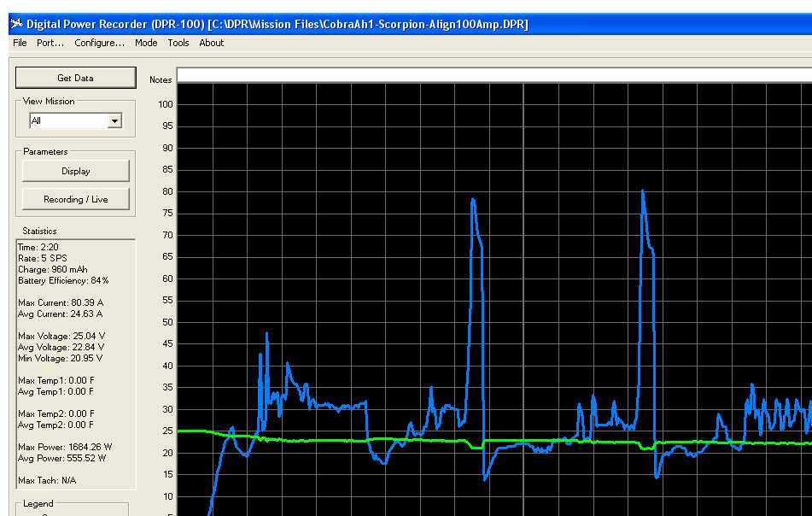Viewport: 812px width, 516px height.
Task: Open the Port... menu
Action: pos(50,43)
